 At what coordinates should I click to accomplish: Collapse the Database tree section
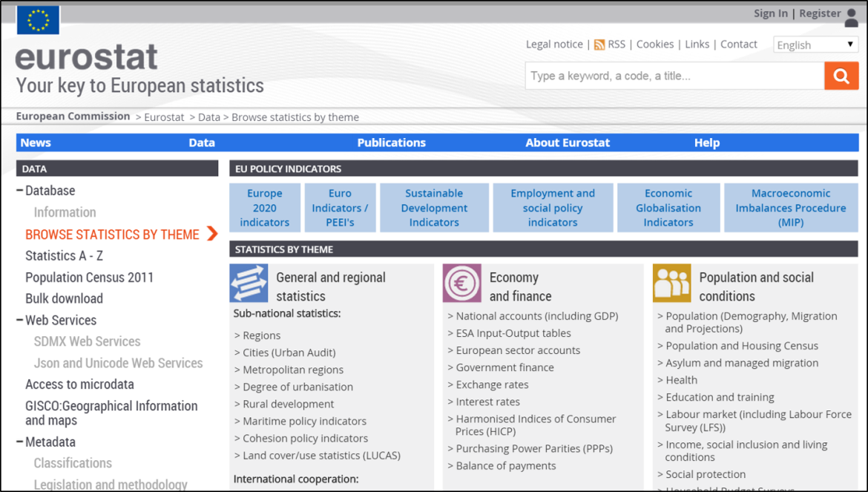(19, 190)
